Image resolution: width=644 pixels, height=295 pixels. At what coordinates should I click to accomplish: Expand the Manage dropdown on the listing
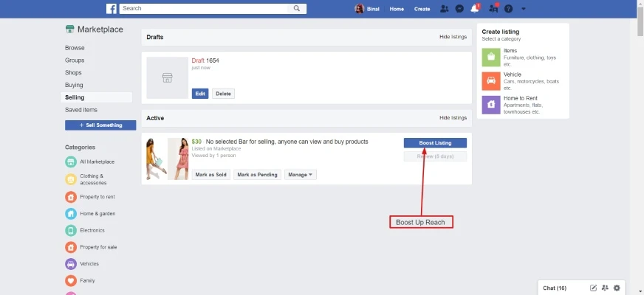[301, 175]
